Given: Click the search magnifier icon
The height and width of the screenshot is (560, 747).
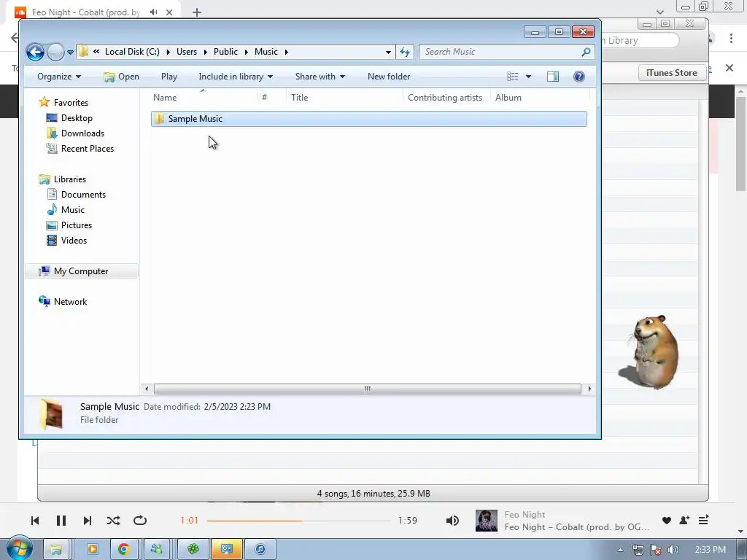Looking at the screenshot, I should point(586,52).
